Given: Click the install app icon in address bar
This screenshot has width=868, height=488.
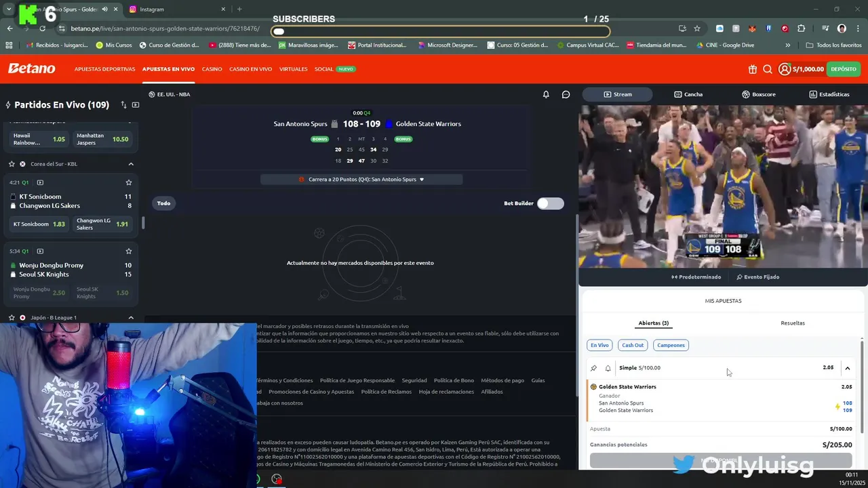Looking at the screenshot, I should pyautogui.click(x=682, y=28).
